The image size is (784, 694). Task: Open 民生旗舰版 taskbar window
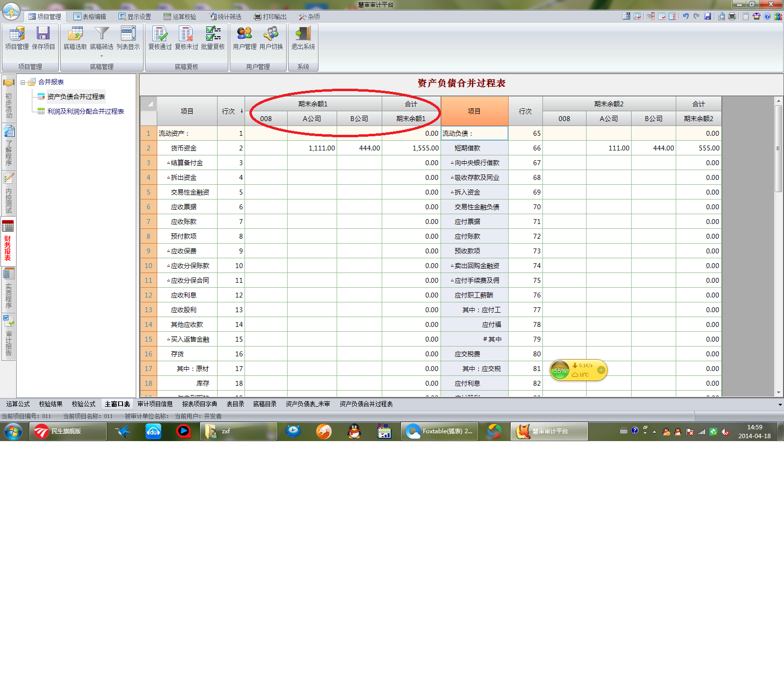click(x=68, y=431)
